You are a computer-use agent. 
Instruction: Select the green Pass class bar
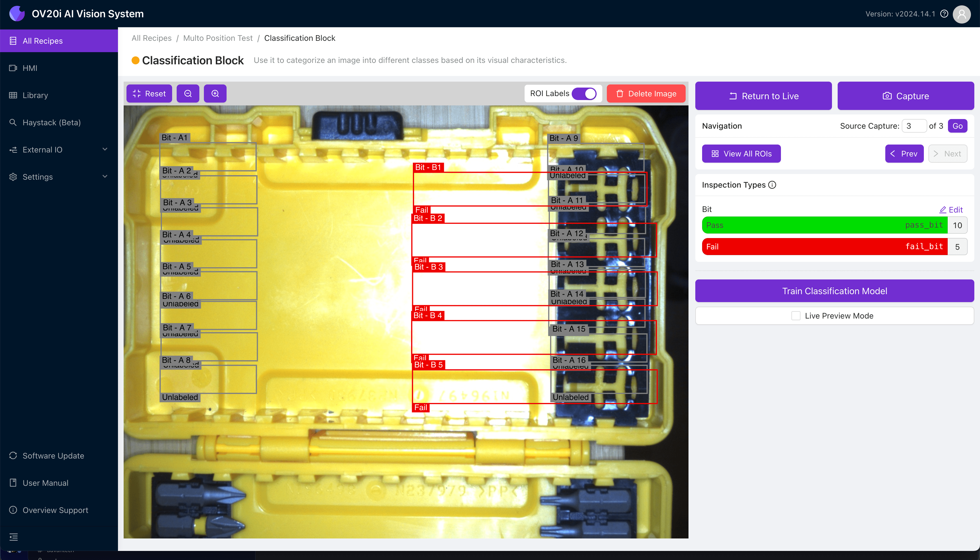click(x=824, y=225)
